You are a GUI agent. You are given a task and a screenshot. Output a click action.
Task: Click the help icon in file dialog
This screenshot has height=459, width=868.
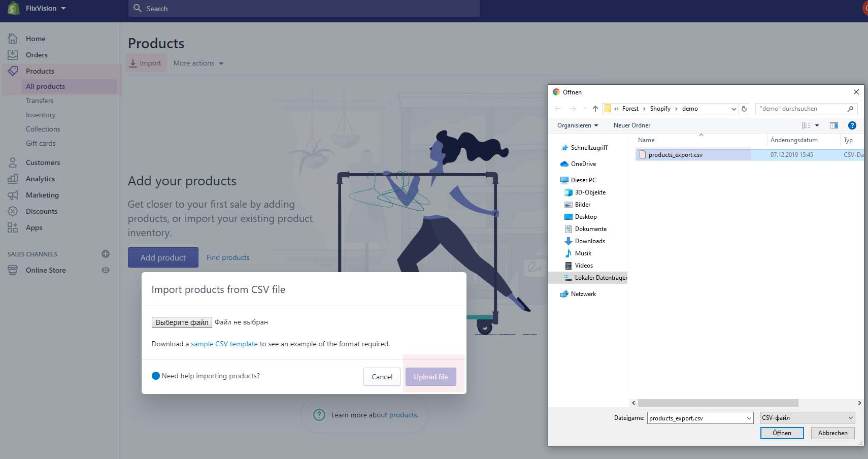coord(852,125)
